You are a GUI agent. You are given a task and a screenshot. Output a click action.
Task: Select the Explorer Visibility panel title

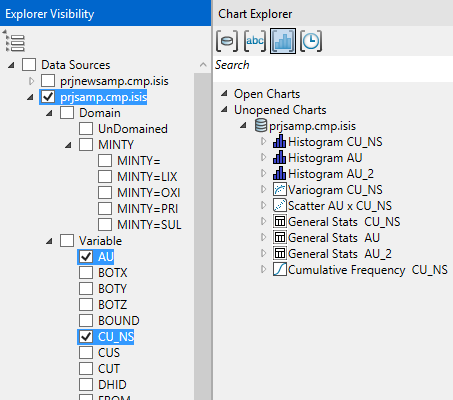coord(50,14)
